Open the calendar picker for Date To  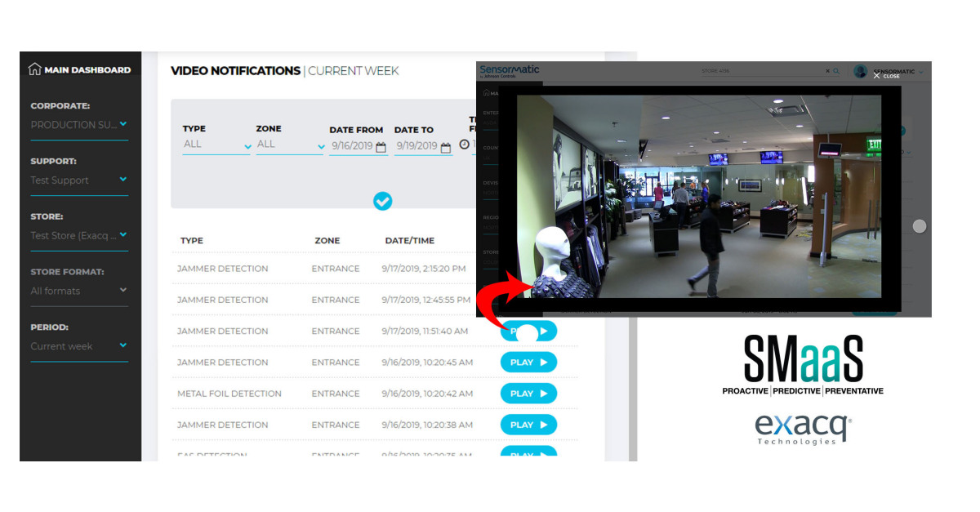click(445, 148)
